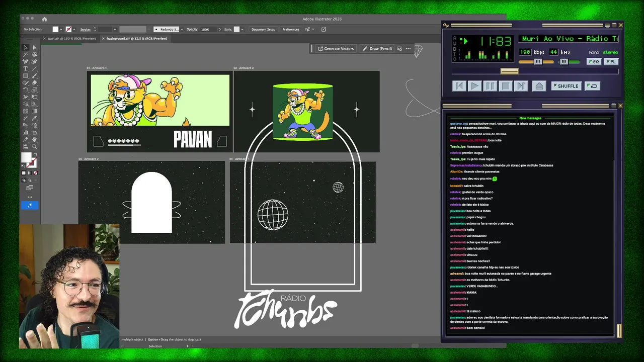Select the Gradient tool
The height and width of the screenshot is (362, 644).
35,111
